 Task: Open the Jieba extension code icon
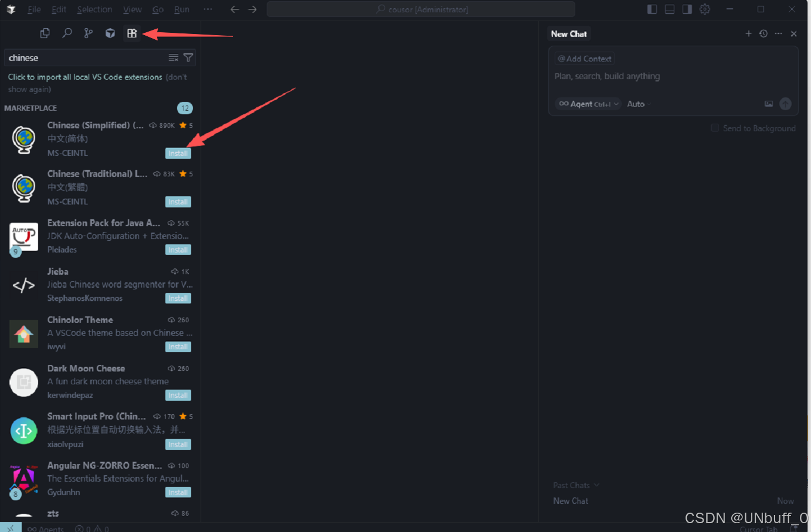point(24,285)
